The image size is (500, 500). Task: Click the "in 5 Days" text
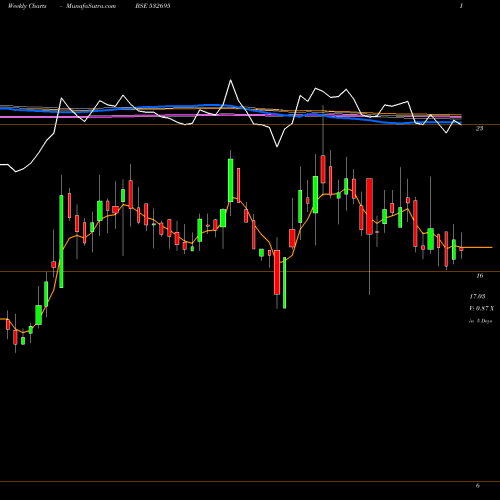click(481, 321)
